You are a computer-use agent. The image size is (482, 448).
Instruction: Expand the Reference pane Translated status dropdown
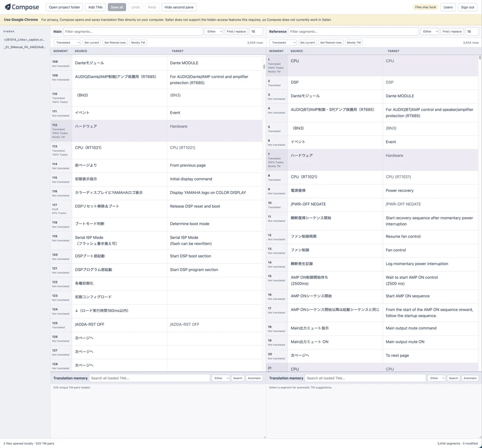(x=283, y=42)
